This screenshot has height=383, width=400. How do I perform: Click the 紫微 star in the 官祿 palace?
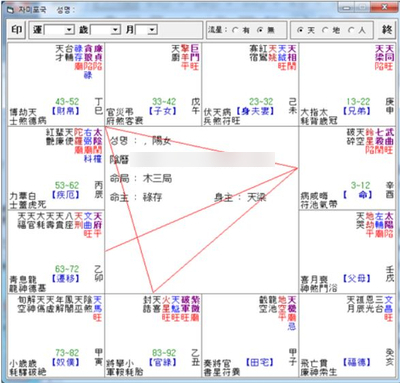click(195, 304)
